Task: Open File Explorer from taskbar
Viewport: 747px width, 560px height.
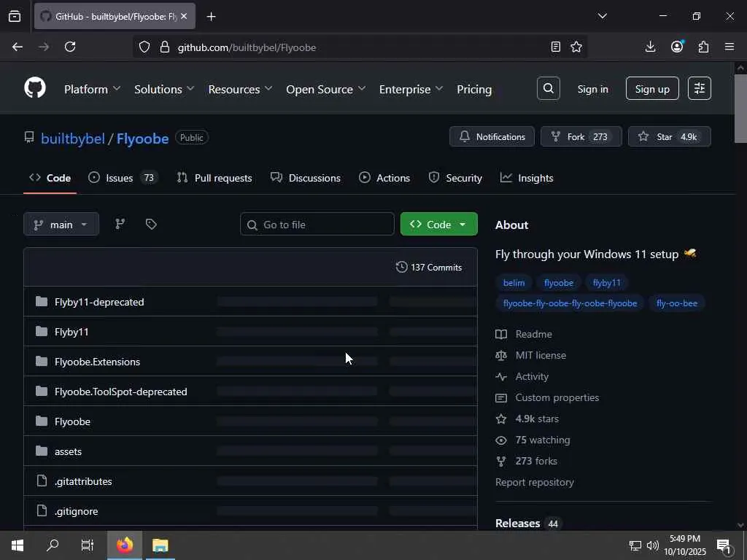Action: click(x=160, y=545)
